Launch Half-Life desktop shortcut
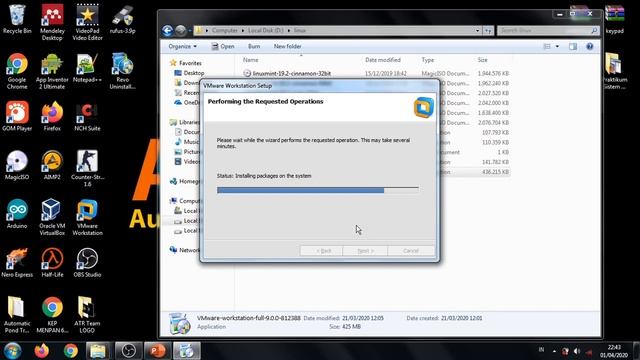The image size is (640, 360). (52, 263)
